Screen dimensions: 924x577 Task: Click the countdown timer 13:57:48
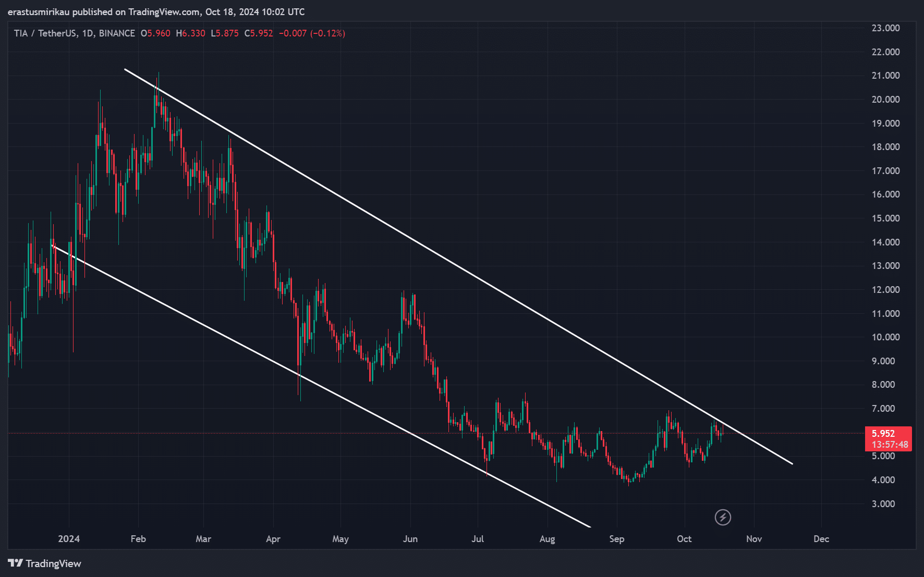click(890, 445)
